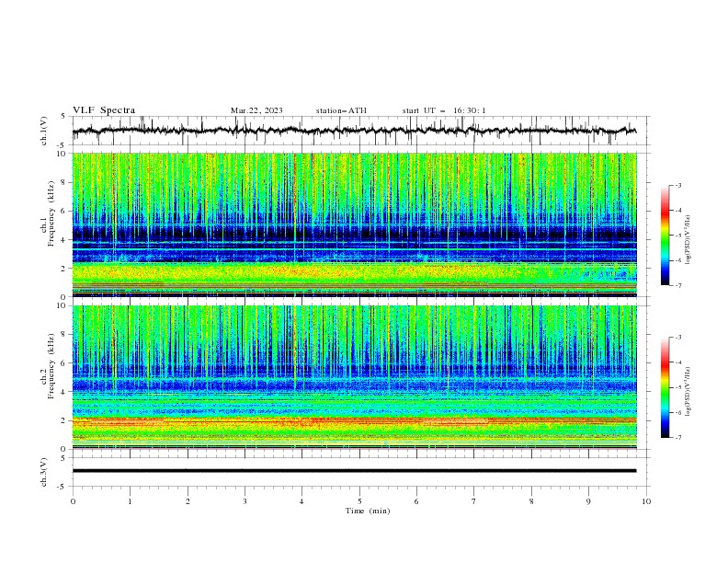The width and height of the screenshot is (728, 563).
Task: Click inside the ch.2 spectrogram panel
Action: pos(354,377)
